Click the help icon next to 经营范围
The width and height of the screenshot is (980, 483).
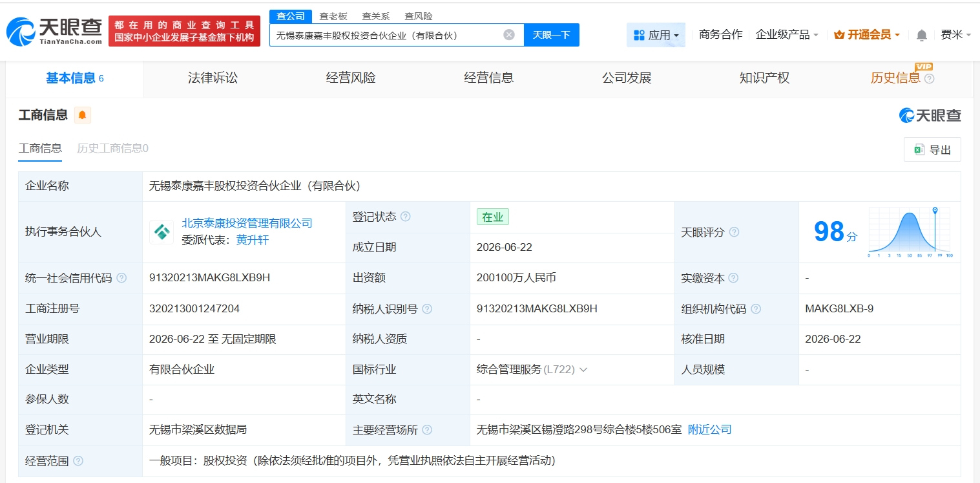coord(78,461)
